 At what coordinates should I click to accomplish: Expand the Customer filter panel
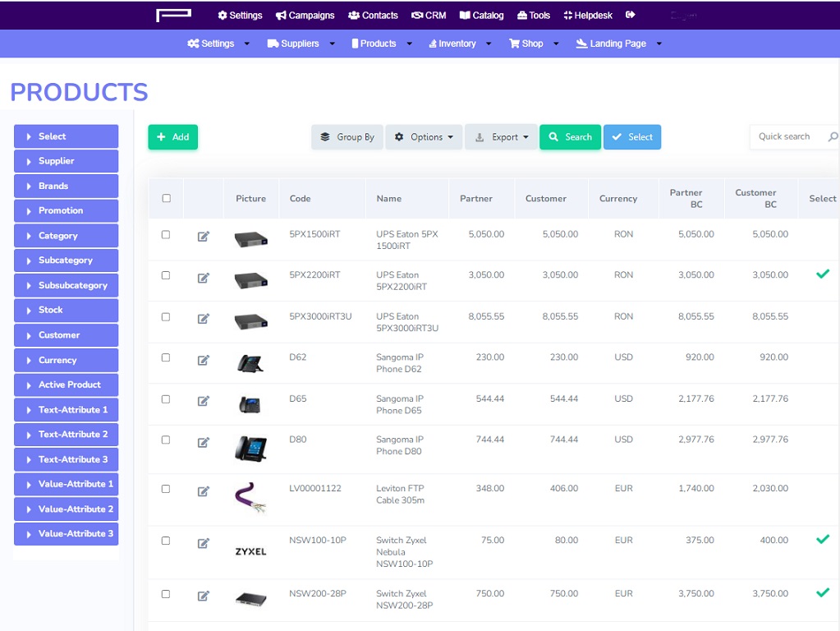pos(66,335)
